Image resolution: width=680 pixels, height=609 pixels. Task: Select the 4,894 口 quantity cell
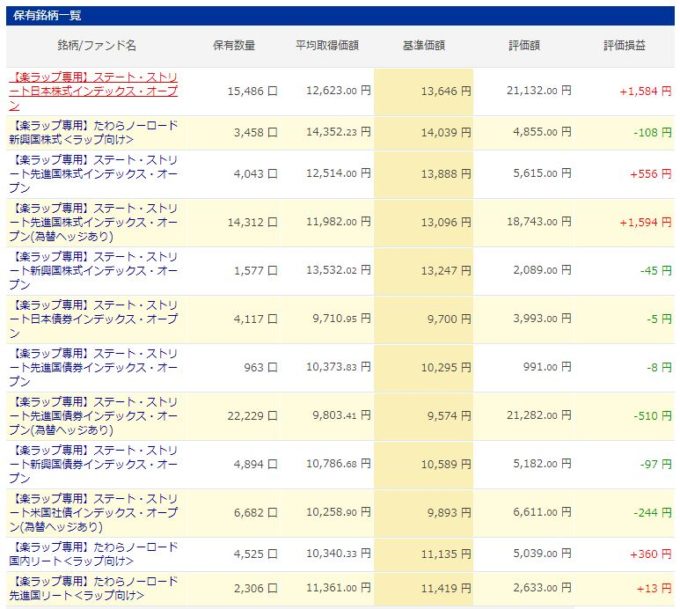[255, 465]
